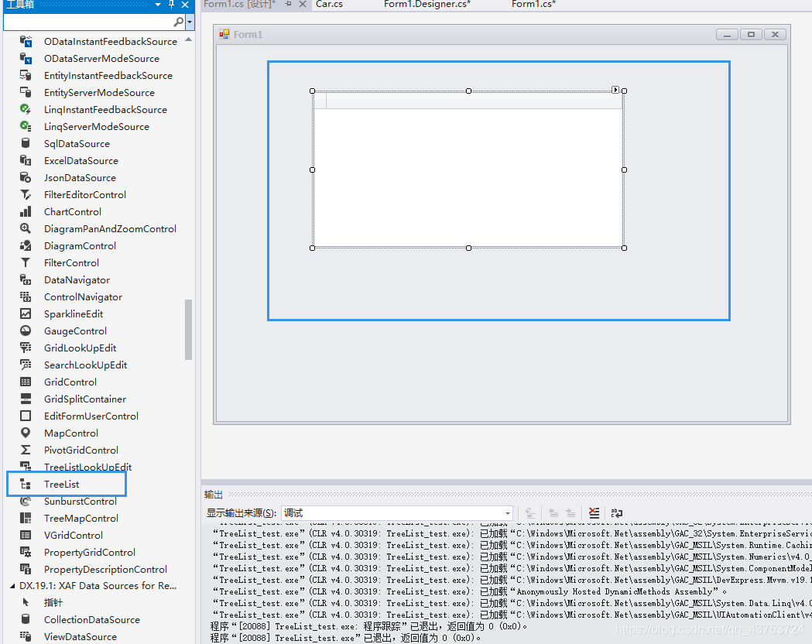Select the 指针 pointer item

pyautogui.click(x=53, y=602)
